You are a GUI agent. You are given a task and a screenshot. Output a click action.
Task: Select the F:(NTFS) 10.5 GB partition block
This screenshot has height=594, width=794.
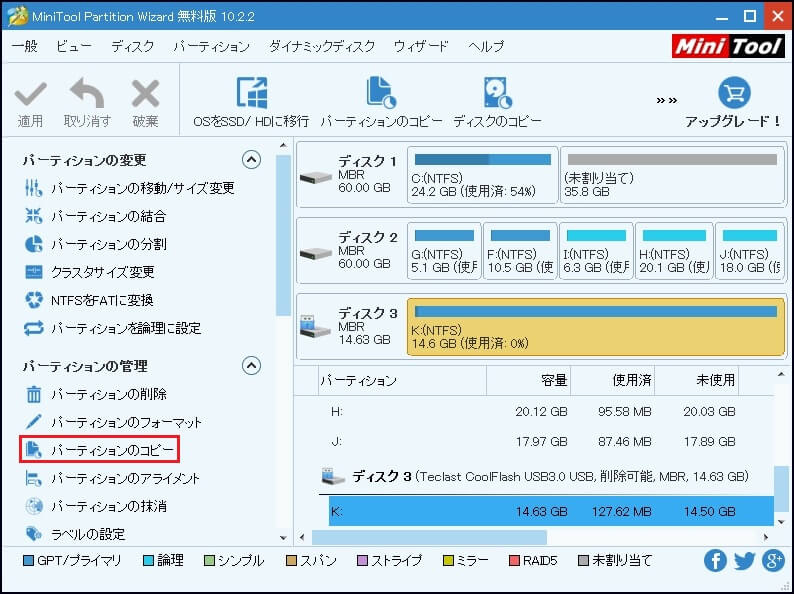tap(520, 251)
